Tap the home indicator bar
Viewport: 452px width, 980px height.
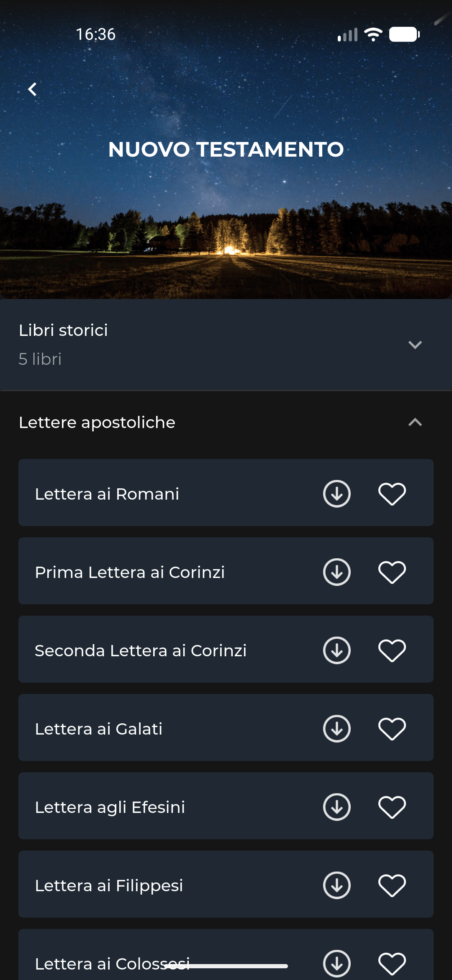click(x=226, y=966)
